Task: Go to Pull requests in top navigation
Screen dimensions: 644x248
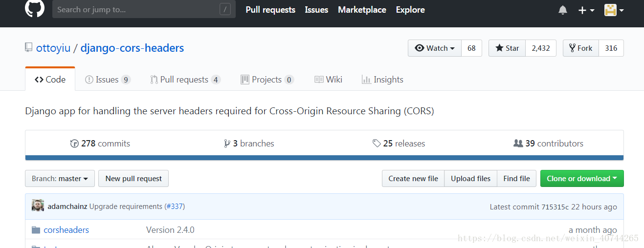Action: [x=270, y=10]
